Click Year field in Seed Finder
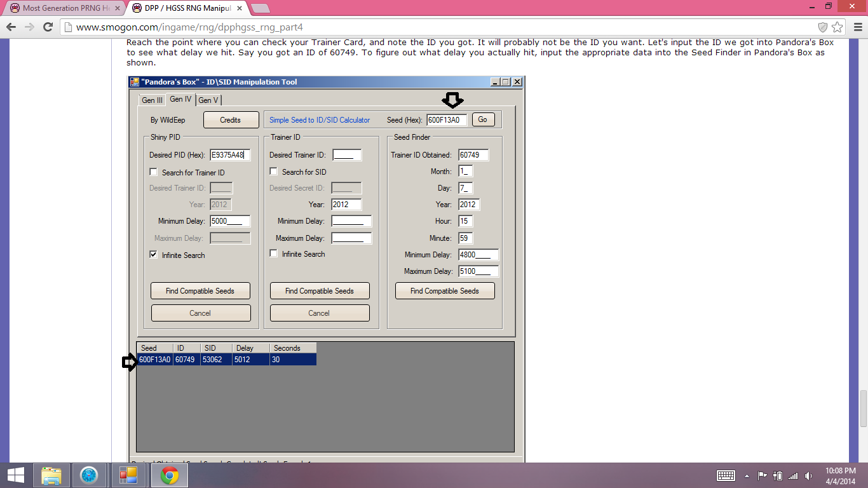The height and width of the screenshot is (488, 868). [x=469, y=205]
